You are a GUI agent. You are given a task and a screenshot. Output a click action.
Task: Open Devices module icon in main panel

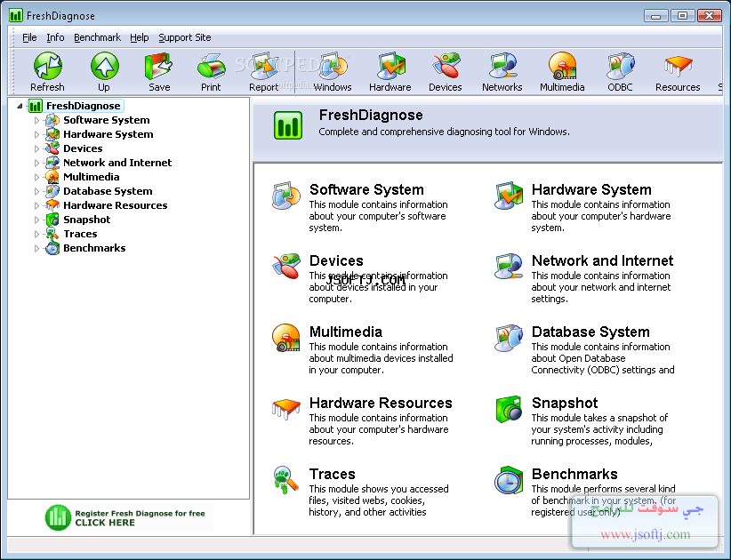286,267
